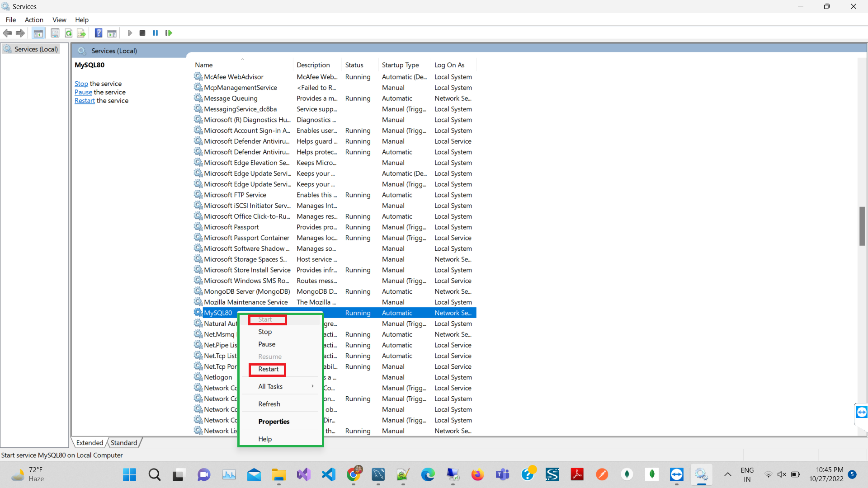Screen dimensions: 868x488
Task: Open File Explorer from the taskbar
Action: pyautogui.click(x=278, y=474)
